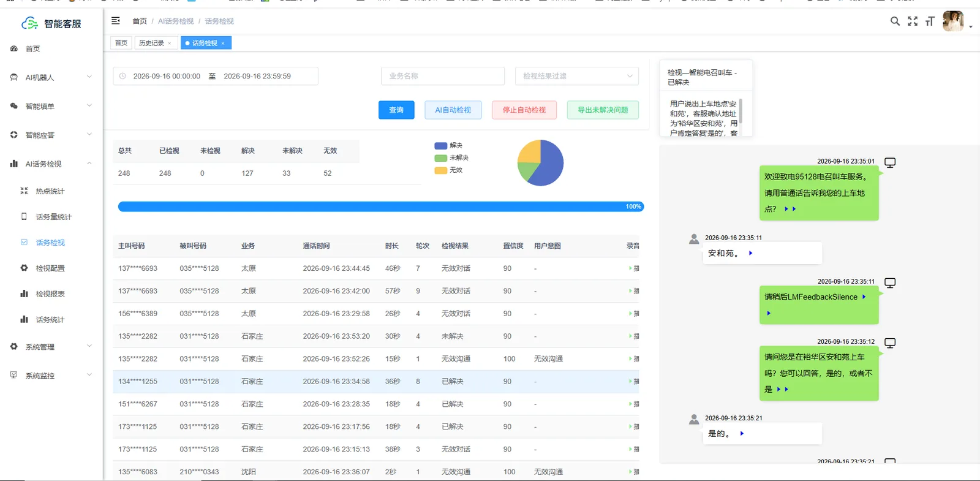Switch to 首页 page tab
The width and height of the screenshot is (980, 481).
click(x=121, y=43)
